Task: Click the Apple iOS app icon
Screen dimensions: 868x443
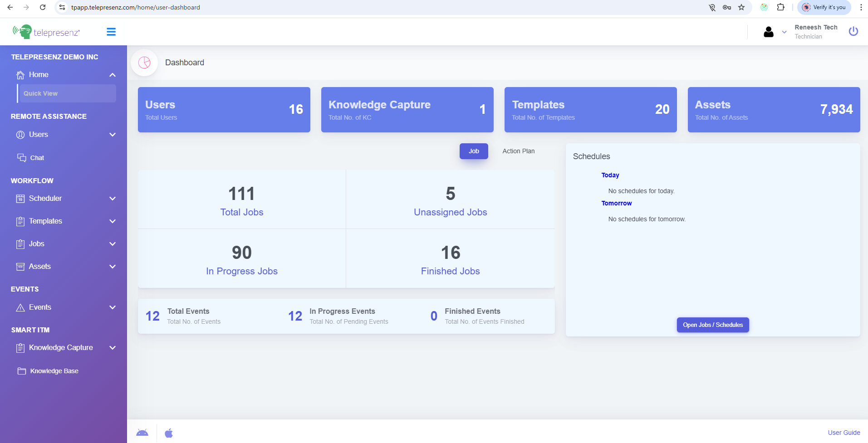Action: point(169,433)
